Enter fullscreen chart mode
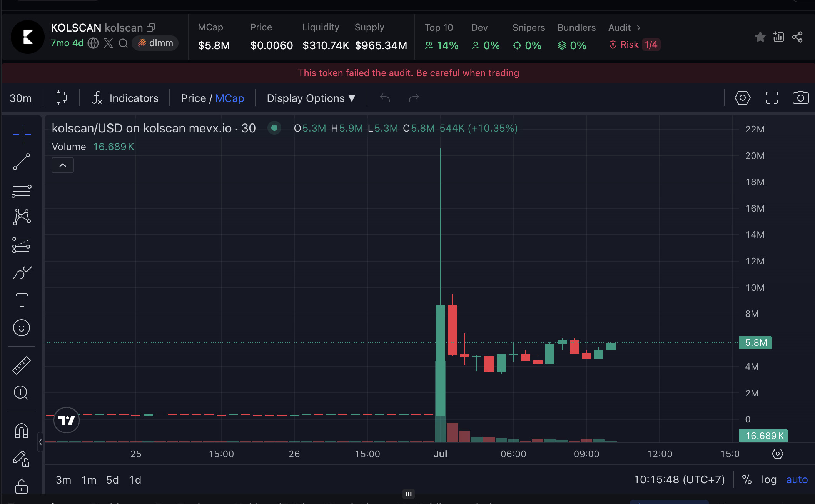 point(772,98)
